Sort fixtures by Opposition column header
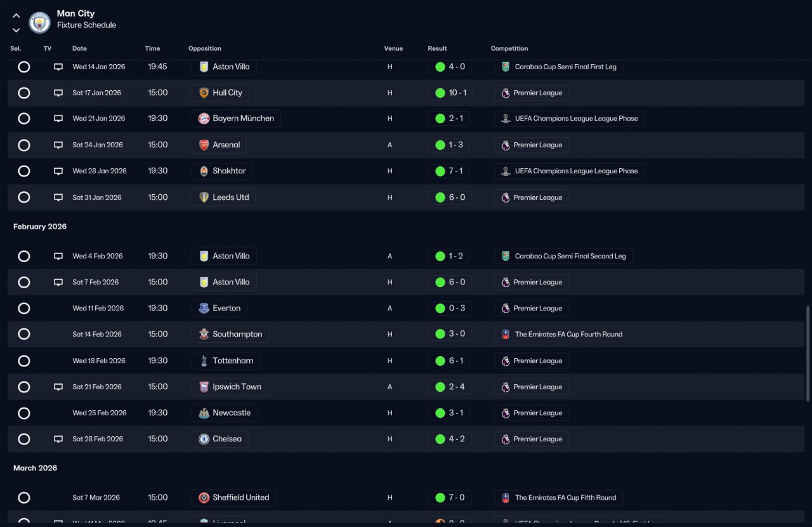 tap(205, 48)
